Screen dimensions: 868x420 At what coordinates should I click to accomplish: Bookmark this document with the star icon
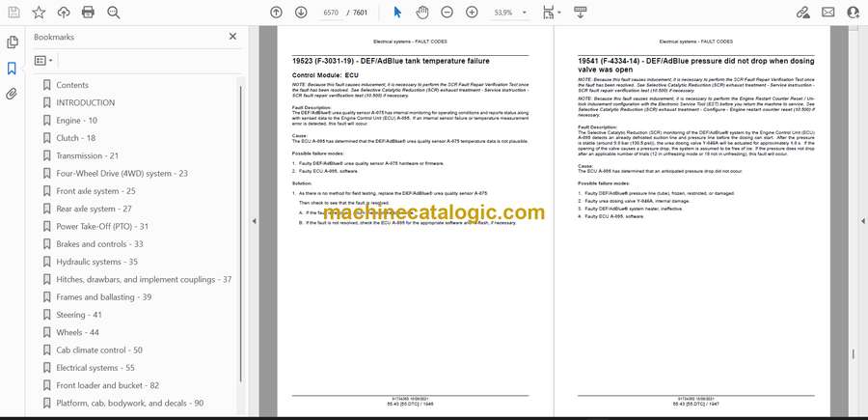pos(39,13)
